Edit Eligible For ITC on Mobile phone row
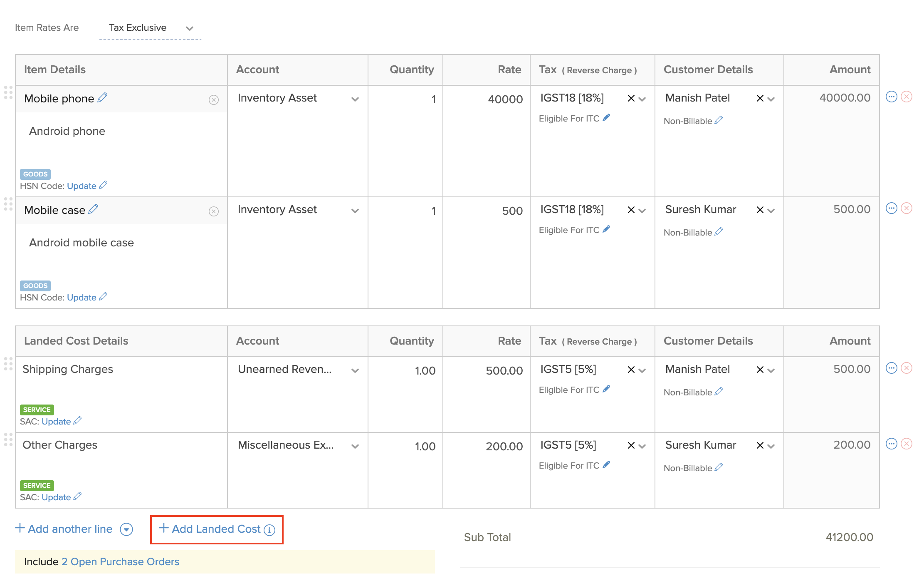Viewport: 924px width, 576px height. (x=606, y=118)
